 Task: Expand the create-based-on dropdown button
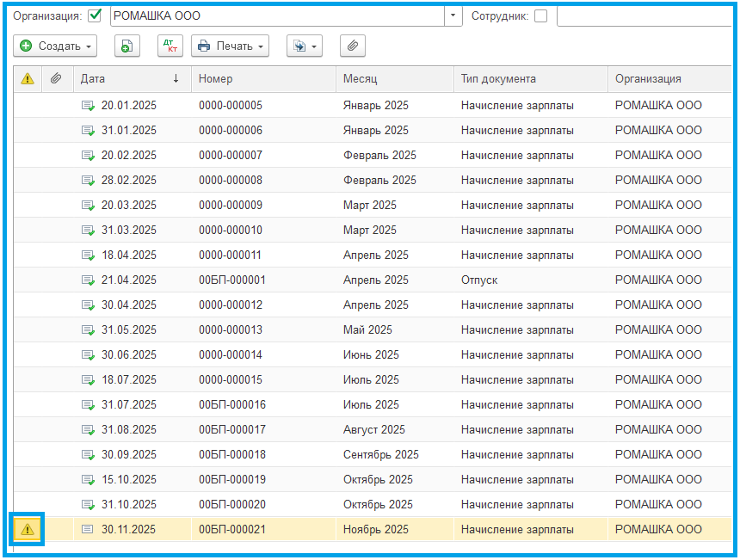point(305,46)
